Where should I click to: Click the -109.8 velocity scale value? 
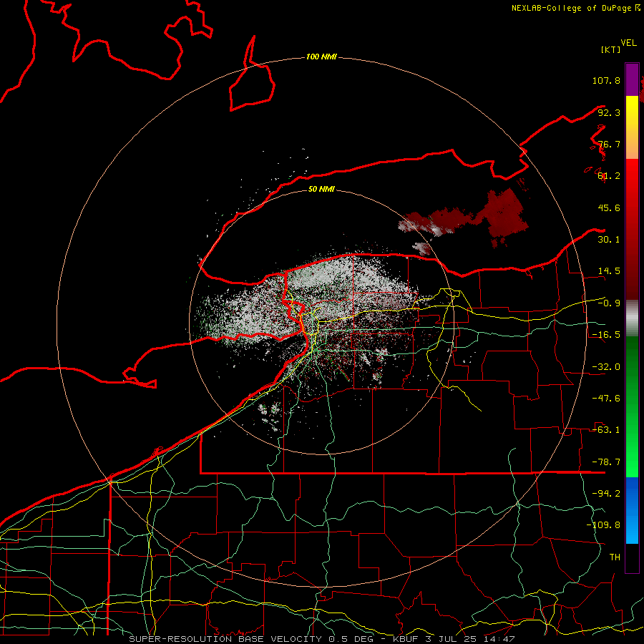click(603, 525)
